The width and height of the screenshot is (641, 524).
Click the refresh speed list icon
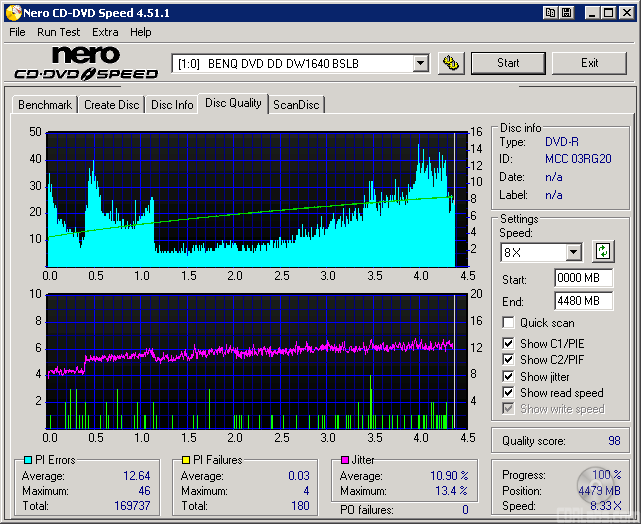pyautogui.click(x=603, y=252)
